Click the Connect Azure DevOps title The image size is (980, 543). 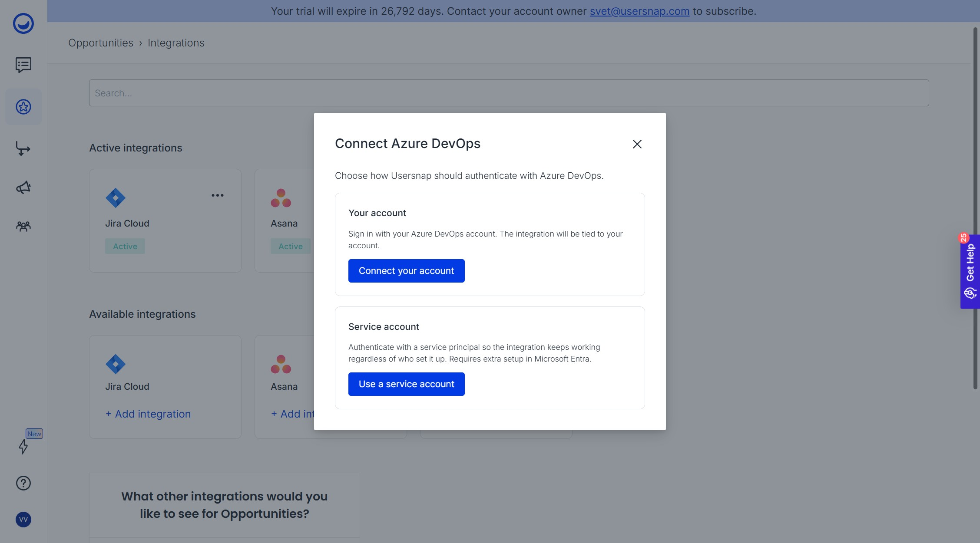pyautogui.click(x=407, y=144)
